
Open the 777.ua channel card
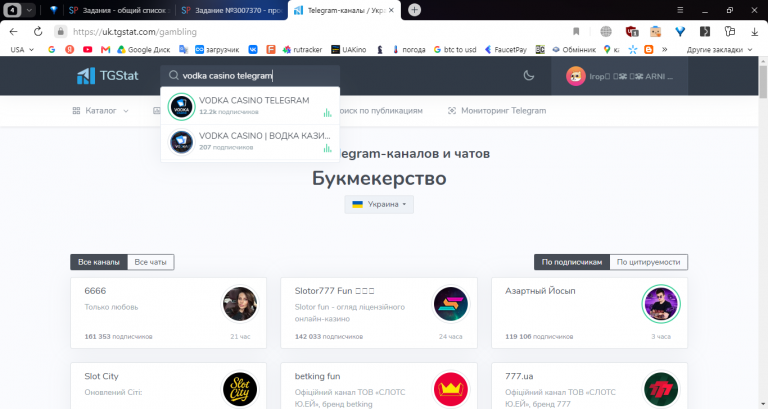(589, 386)
